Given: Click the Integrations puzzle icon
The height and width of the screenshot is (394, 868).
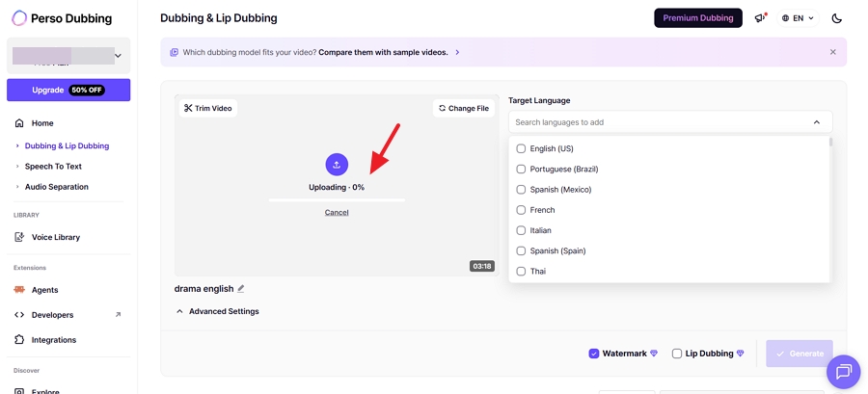Looking at the screenshot, I should (19, 340).
